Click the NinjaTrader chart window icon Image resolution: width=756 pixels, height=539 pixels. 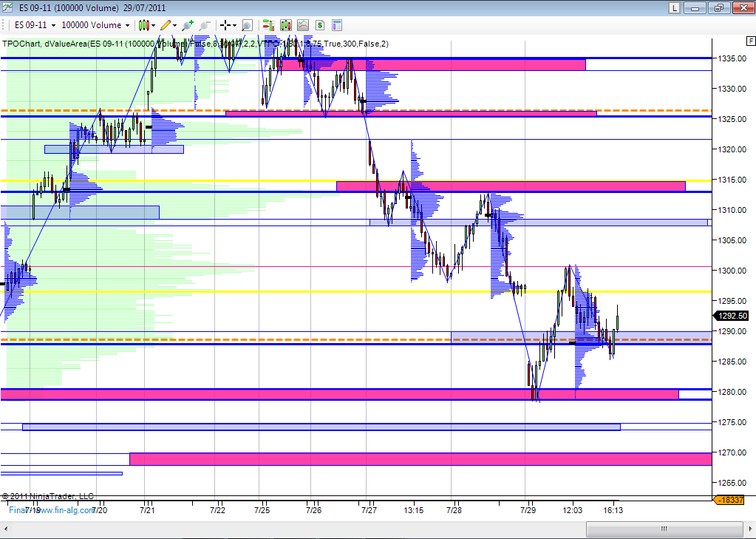(7, 7)
